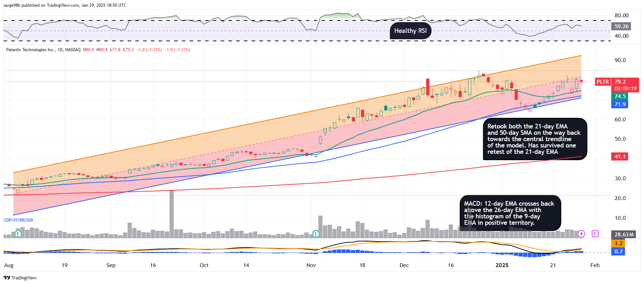Image resolution: width=644 pixels, height=284 pixels.
Task: Click the 30.0 price axis label
Action: [x=620, y=179]
